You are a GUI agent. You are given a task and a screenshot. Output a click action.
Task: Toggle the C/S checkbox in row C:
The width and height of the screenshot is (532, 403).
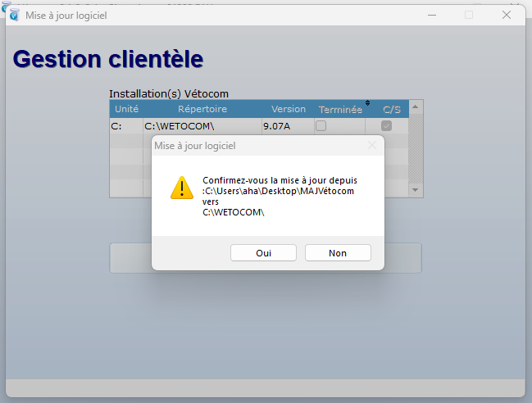pyautogui.click(x=386, y=126)
